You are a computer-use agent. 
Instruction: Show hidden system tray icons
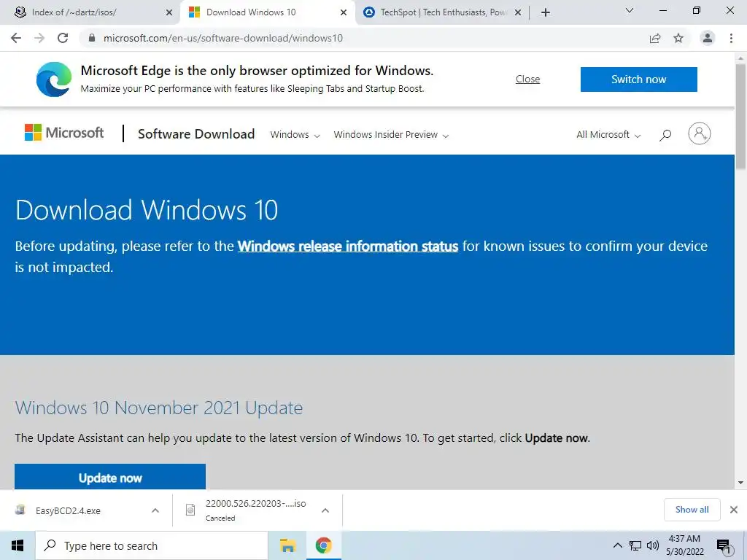coord(617,545)
